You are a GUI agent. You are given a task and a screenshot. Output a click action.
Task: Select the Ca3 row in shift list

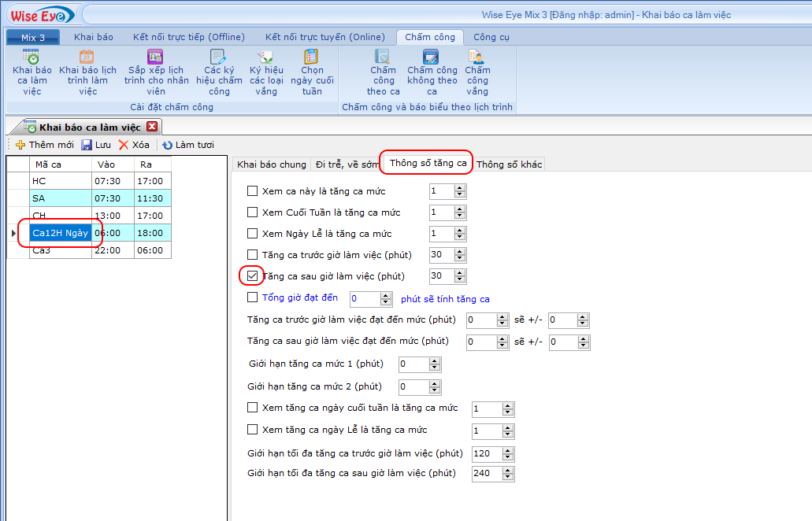pyautogui.click(x=60, y=250)
